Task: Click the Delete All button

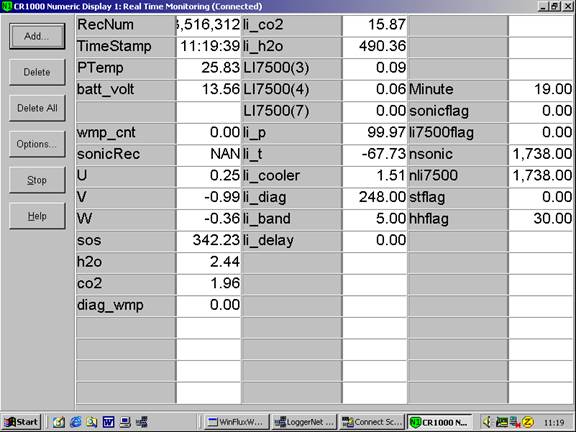Action: [37, 108]
